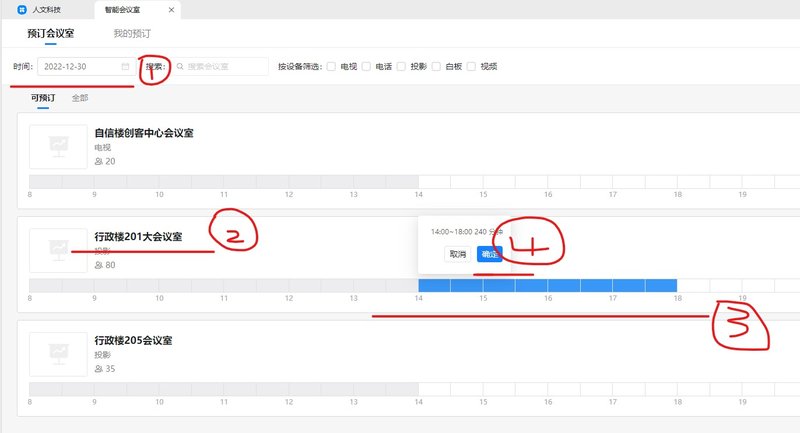
Task: Click 行政楼205会议室 room thumbnail image
Action: click(x=59, y=354)
